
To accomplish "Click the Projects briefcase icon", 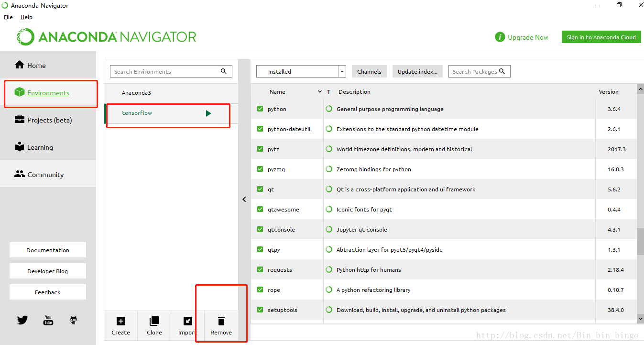I will point(19,119).
